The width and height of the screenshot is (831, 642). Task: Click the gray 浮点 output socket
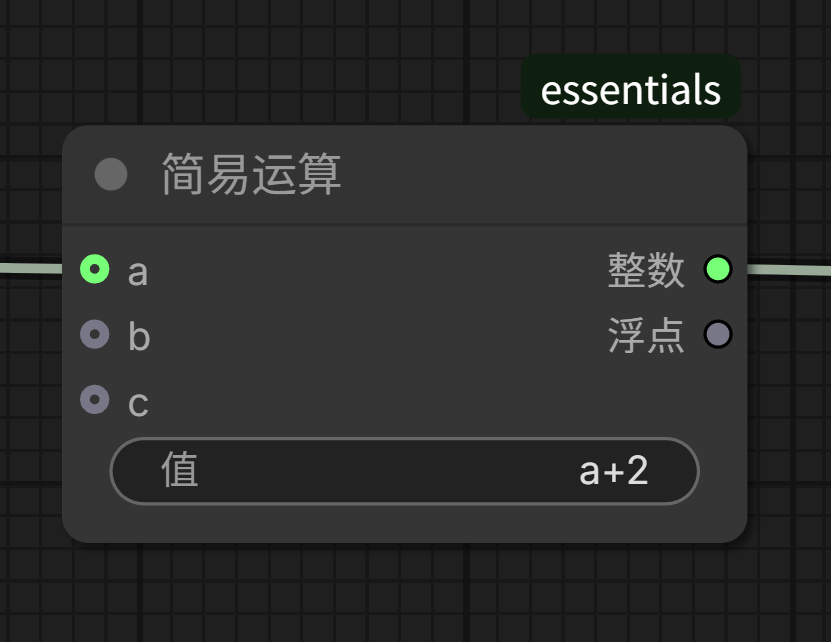tap(718, 334)
